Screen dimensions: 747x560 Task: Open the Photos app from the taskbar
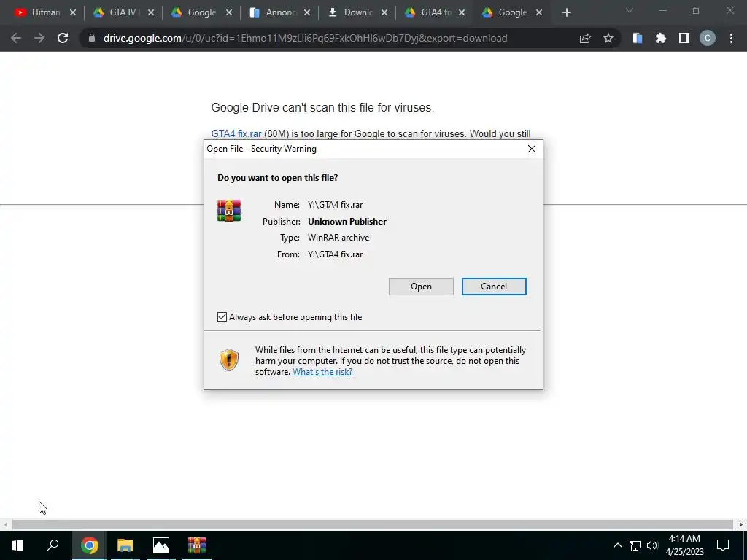(x=161, y=545)
